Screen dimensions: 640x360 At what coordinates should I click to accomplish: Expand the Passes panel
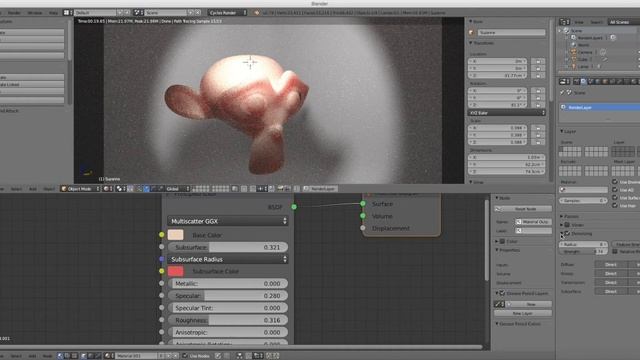562,216
